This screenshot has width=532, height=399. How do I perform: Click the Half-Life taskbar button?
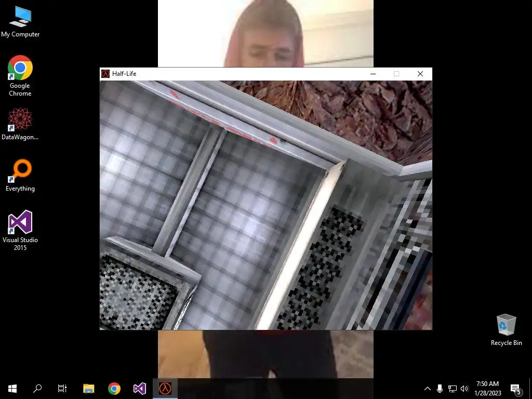click(x=165, y=389)
